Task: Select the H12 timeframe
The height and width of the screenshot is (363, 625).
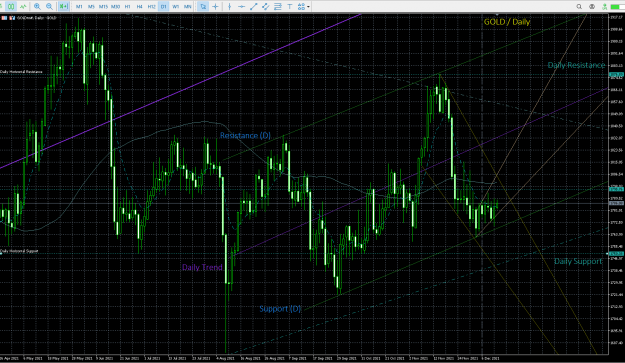Action: click(x=151, y=6)
